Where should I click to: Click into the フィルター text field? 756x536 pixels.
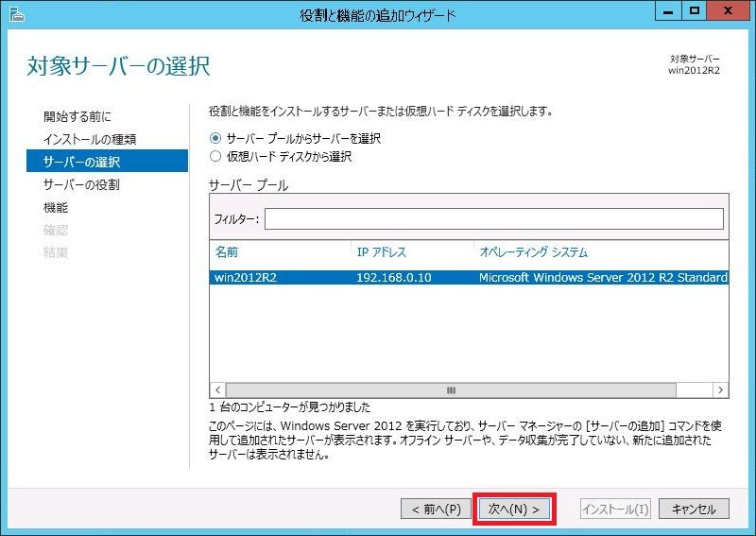pos(493,219)
